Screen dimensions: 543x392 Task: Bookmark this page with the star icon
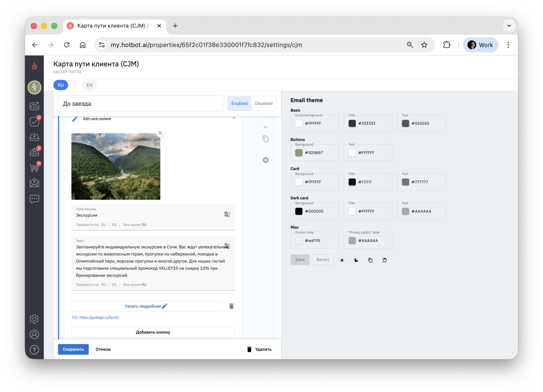point(424,45)
